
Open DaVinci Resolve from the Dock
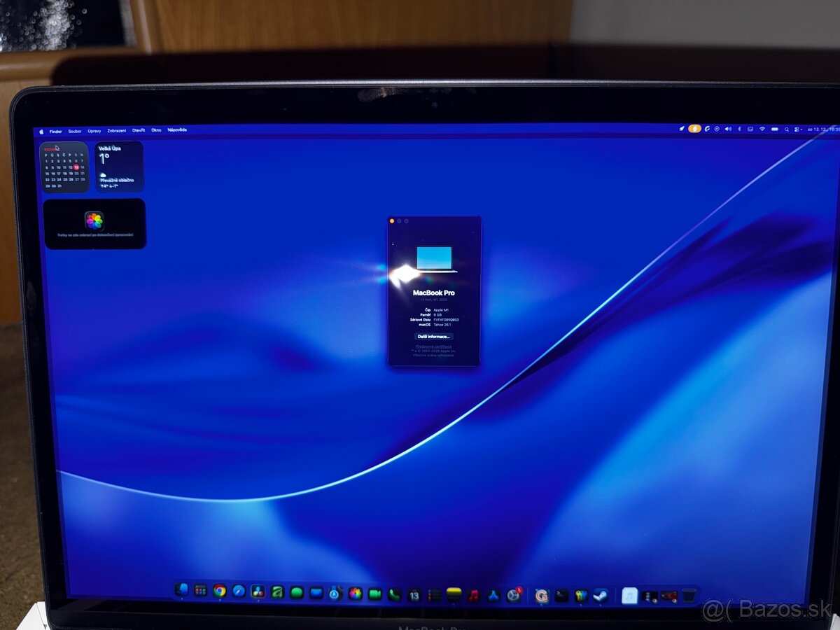pos(258,591)
